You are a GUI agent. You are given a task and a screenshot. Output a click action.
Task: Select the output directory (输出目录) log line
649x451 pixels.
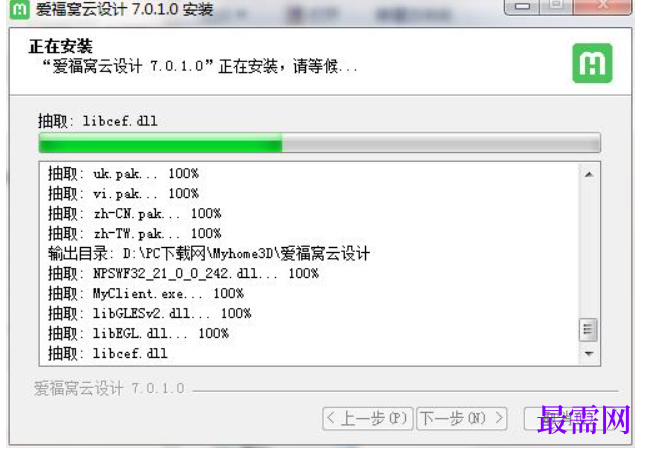click(x=209, y=254)
